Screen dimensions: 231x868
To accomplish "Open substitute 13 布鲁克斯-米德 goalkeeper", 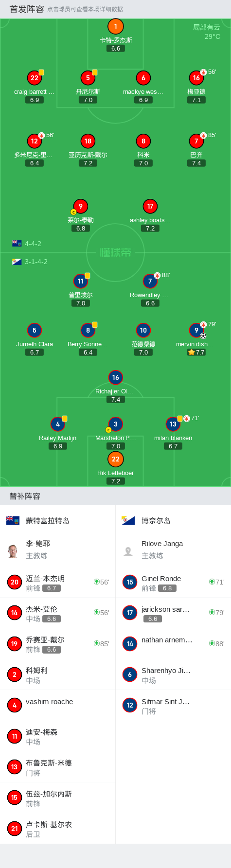I will point(57,767).
